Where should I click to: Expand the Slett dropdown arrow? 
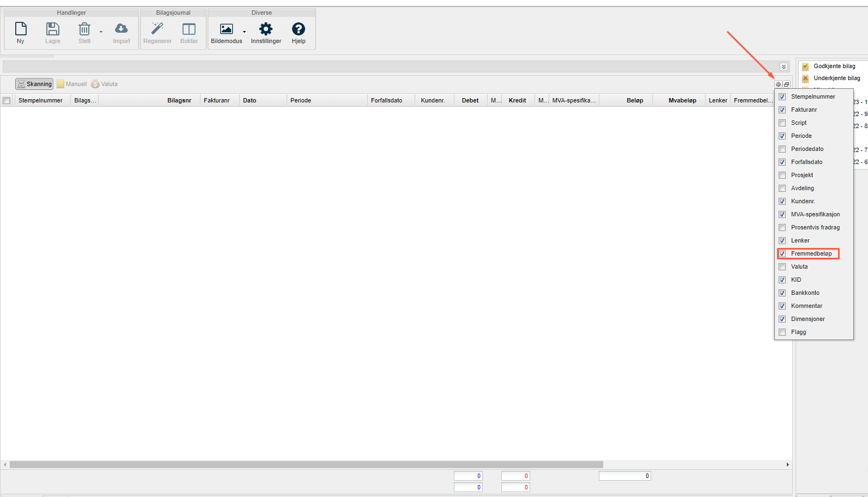(101, 32)
